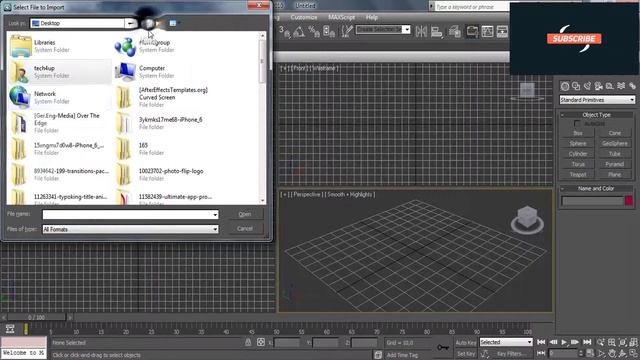The width and height of the screenshot is (640, 360).
Task: Click the Maximize Viewport toggle icon
Action: pyautogui.click(x=634, y=353)
